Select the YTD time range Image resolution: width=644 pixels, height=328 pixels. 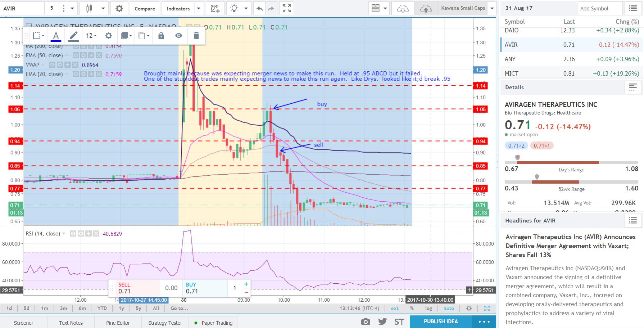[x=102, y=308]
